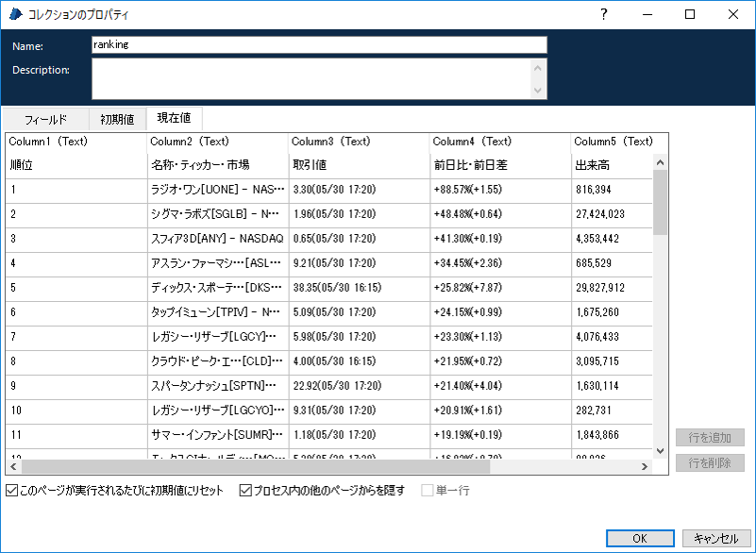Image resolution: width=756 pixels, height=553 pixels.
Task: Click the 1,843,866 volume cell
Action: tap(612, 435)
